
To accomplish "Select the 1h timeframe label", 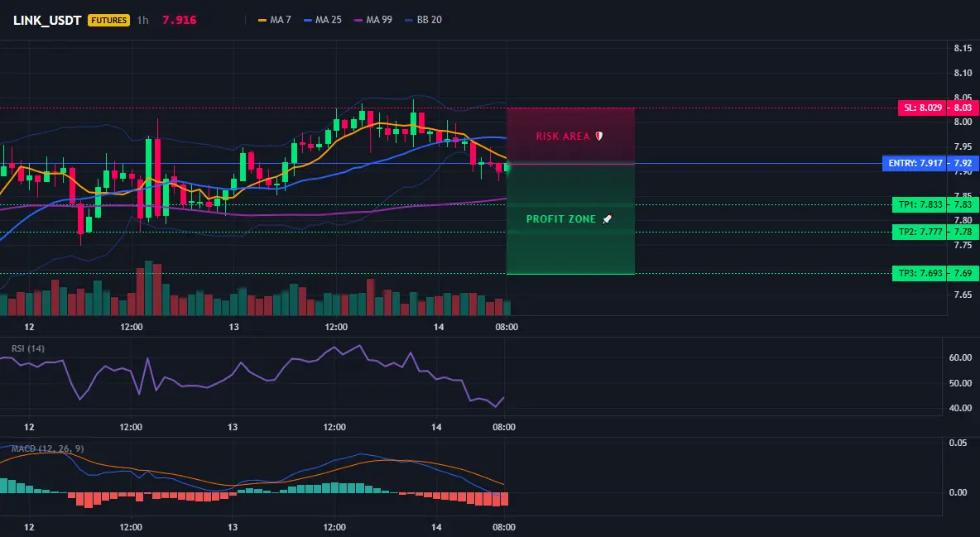I will 143,20.
